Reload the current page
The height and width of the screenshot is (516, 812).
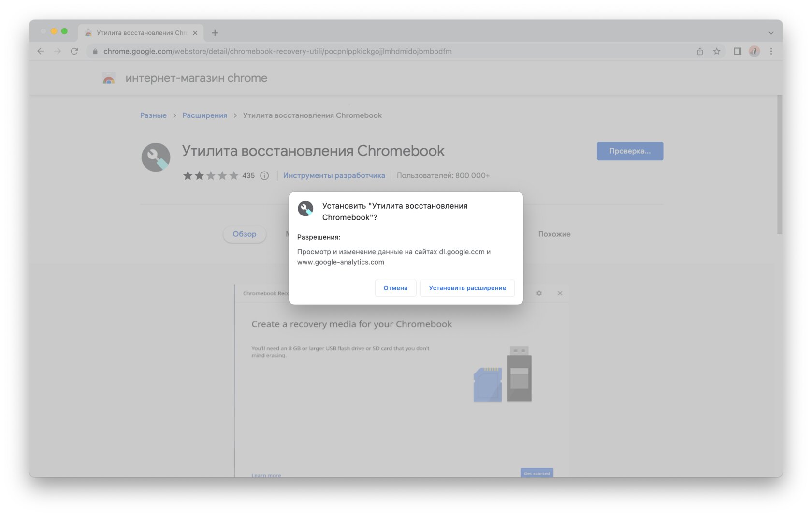click(x=73, y=51)
